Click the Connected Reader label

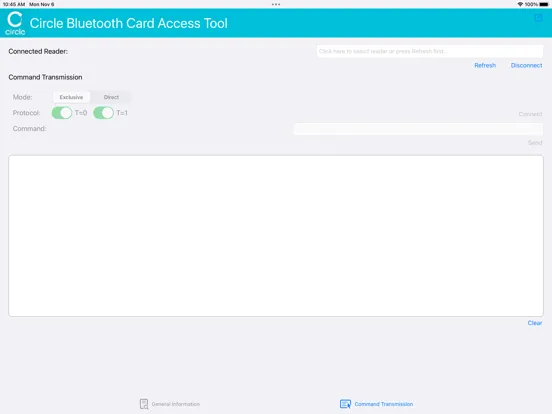coord(38,51)
